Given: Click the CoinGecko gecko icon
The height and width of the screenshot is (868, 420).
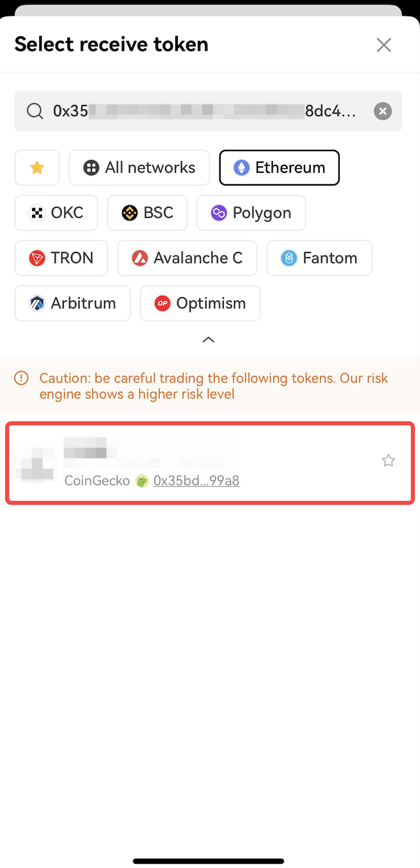Looking at the screenshot, I should 142,480.
